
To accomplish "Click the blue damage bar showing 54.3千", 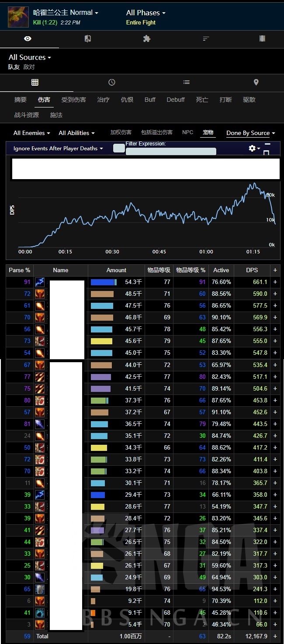I will click(x=103, y=282).
